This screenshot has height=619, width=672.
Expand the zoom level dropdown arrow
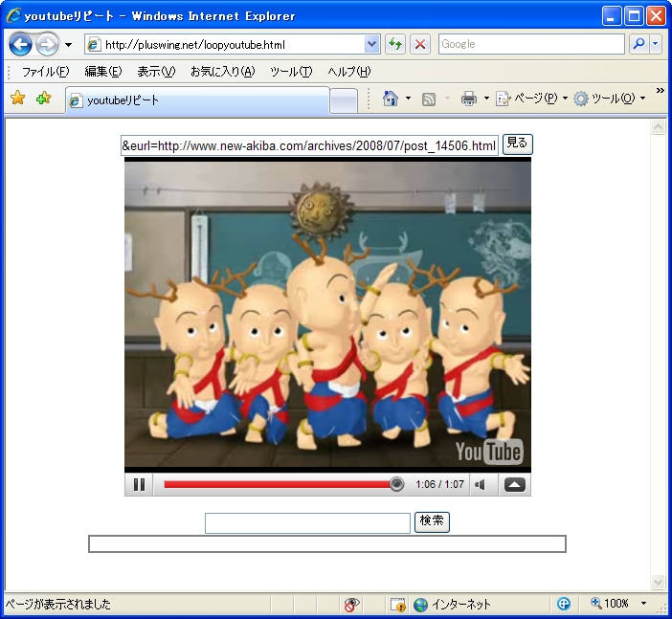[643, 604]
